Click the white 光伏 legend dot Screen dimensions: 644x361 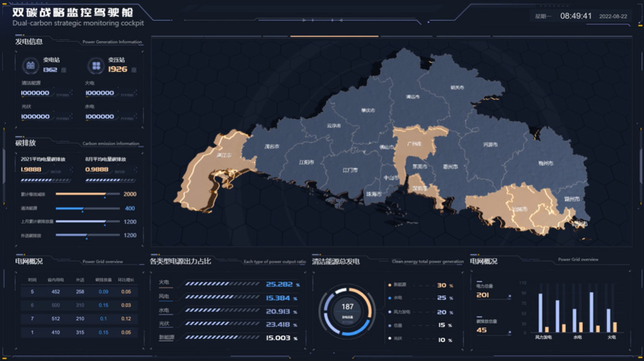pos(389,339)
